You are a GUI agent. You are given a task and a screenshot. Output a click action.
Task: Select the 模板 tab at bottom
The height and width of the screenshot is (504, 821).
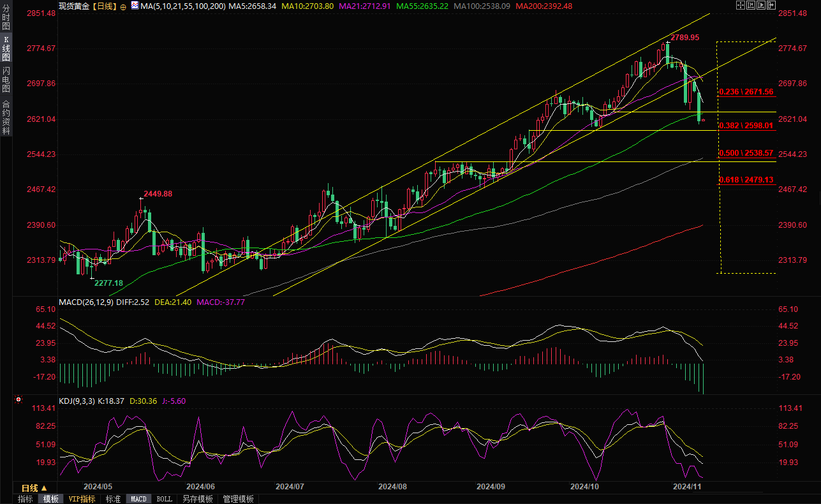point(51,499)
